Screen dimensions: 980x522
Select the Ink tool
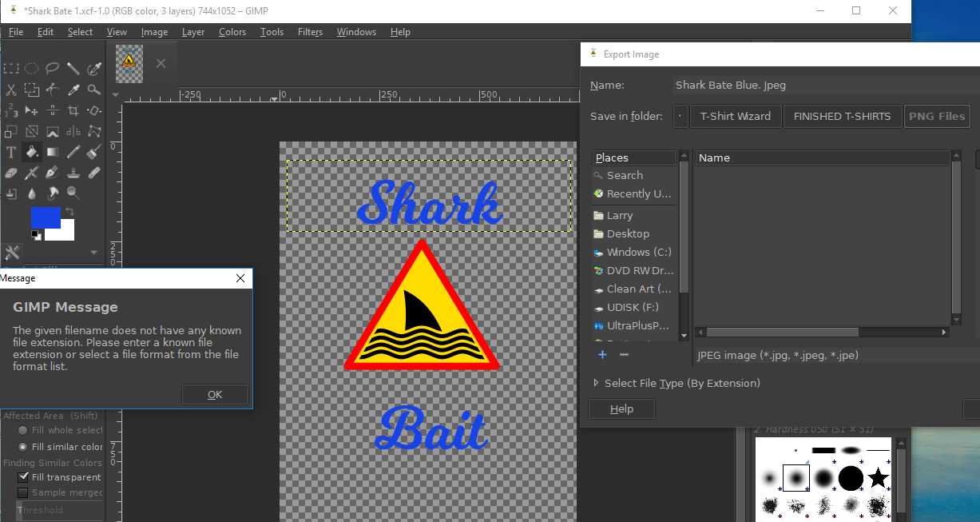pos(53,172)
